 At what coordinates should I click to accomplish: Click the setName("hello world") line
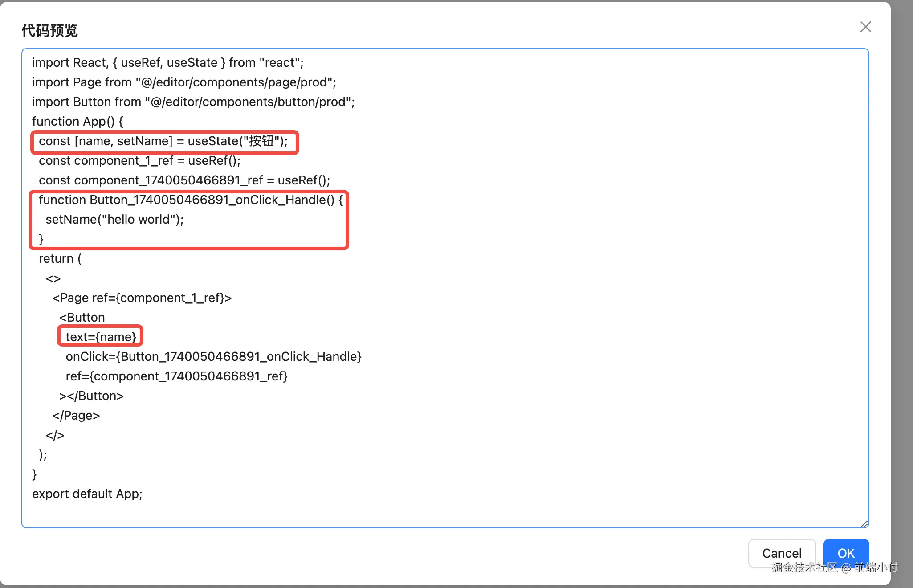pyautogui.click(x=114, y=220)
